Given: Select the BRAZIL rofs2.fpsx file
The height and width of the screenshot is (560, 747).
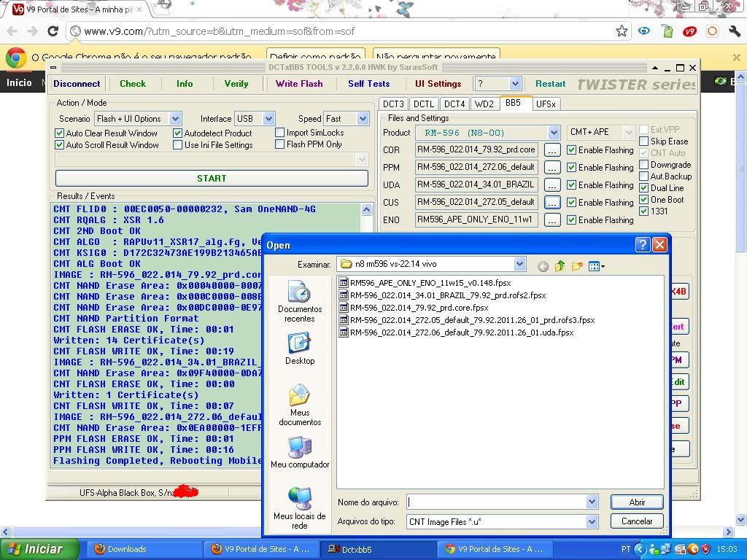Looking at the screenshot, I should pos(443,295).
